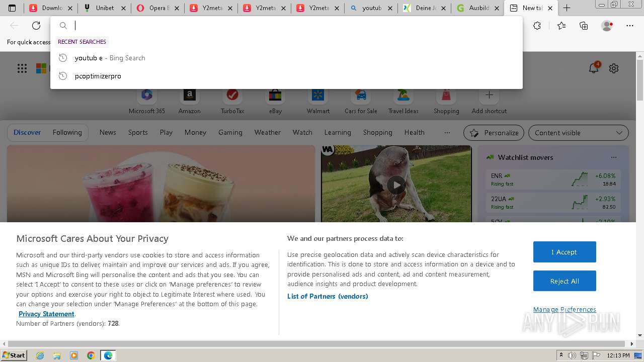The height and width of the screenshot is (362, 644).
Task: Open the Sports category
Action: [x=138, y=133]
